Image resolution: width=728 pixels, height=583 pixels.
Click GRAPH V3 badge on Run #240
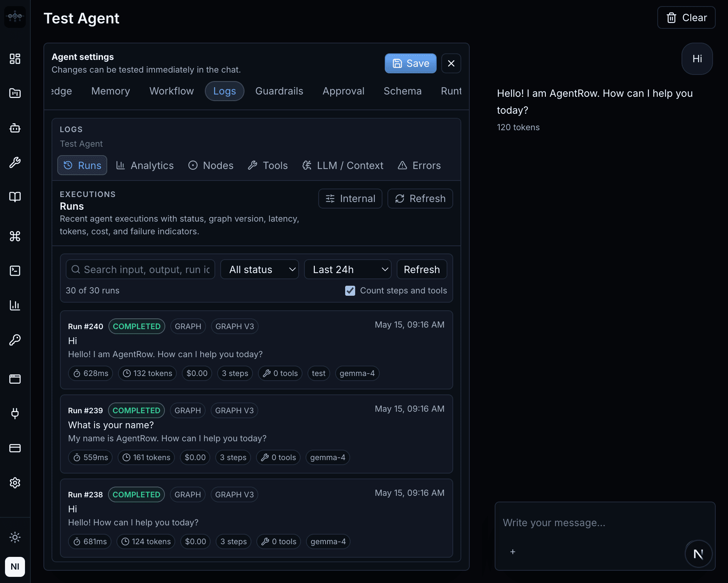tap(234, 326)
